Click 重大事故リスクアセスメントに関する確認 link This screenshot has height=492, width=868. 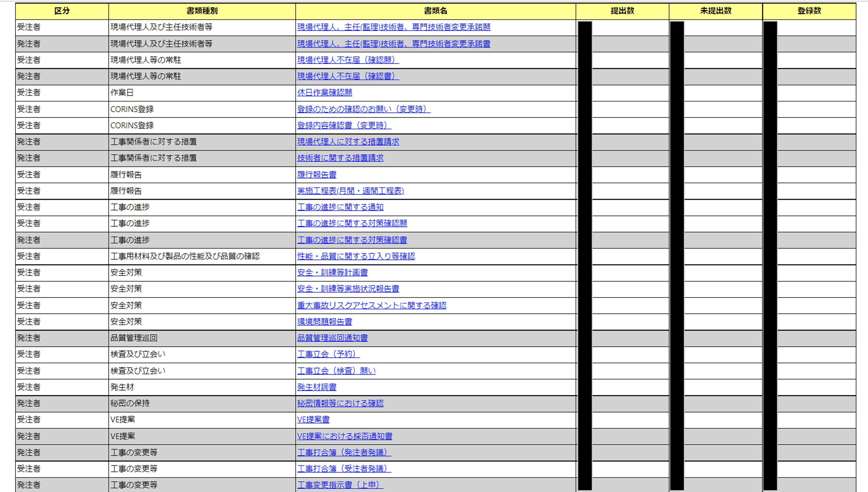372,305
